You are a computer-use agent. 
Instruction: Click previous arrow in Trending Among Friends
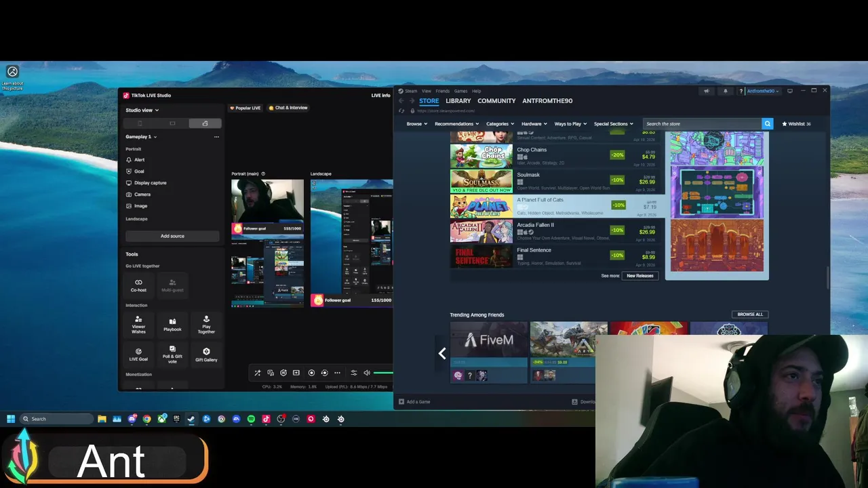(x=442, y=353)
